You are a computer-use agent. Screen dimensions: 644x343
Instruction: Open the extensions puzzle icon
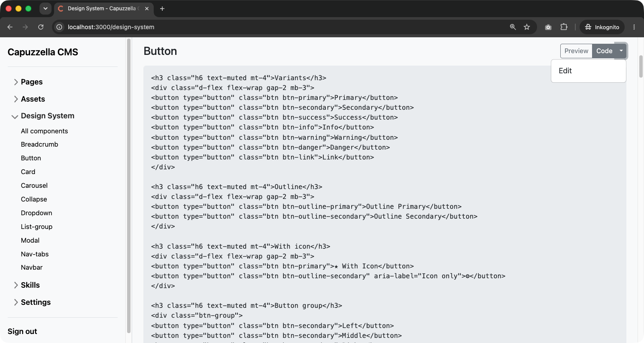(x=564, y=27)
